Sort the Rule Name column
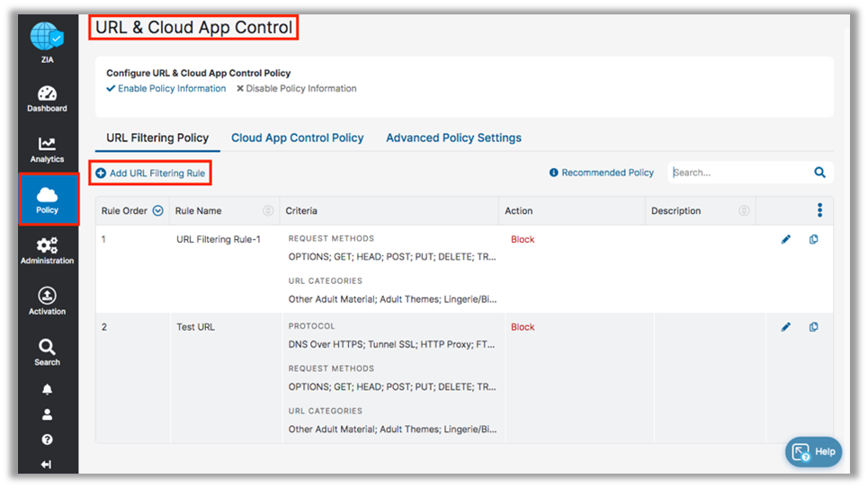Viewport: 868px width, 488px height. tap(268, 211)
